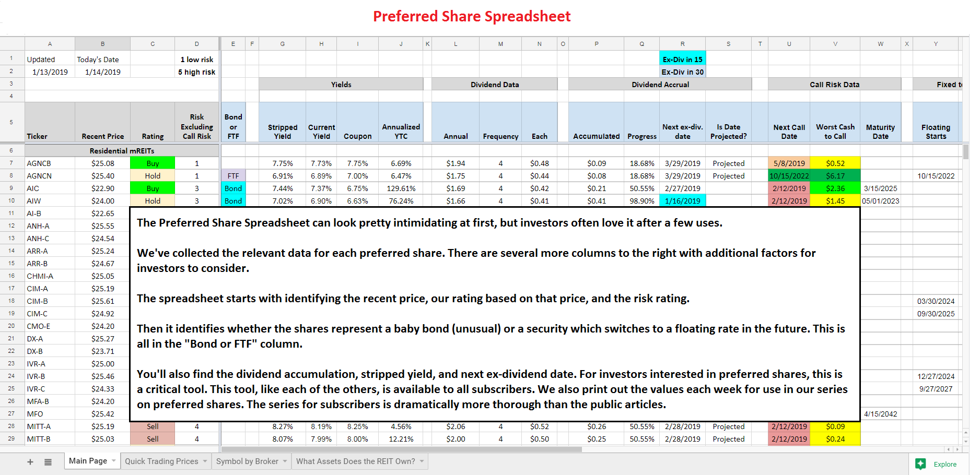Click the plus icon to add a new sheet
This screenshot has height=475, width=980.
tap(30, 461)
